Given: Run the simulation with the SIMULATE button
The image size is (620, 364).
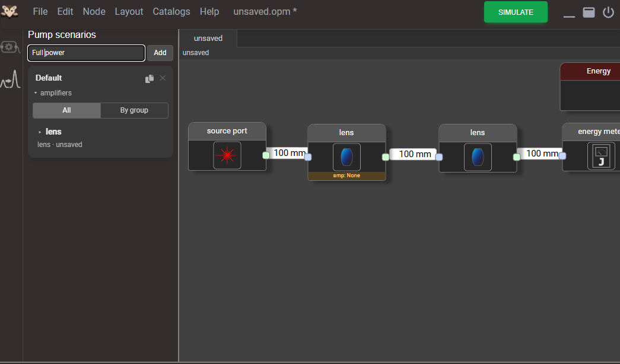Looking at the screenshot, I should click(516, 12).
